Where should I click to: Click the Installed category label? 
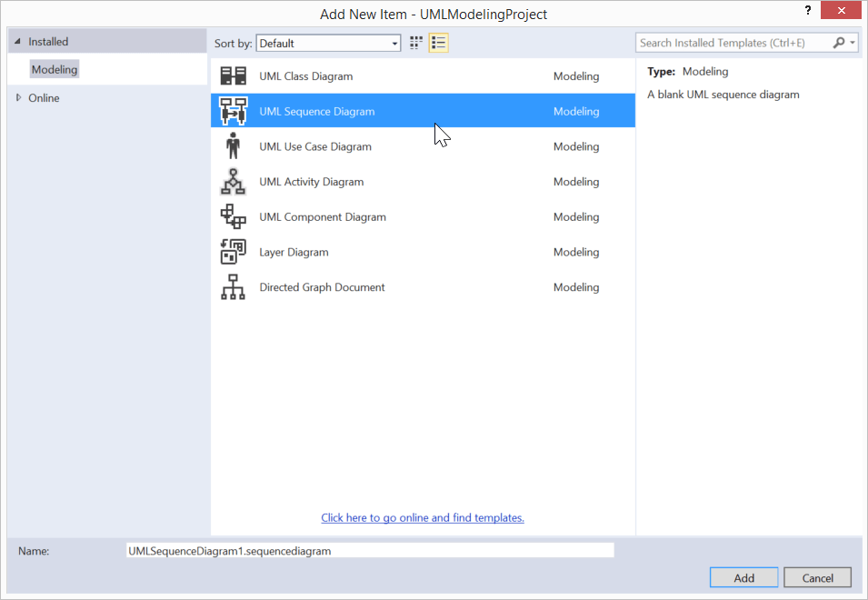48,42
